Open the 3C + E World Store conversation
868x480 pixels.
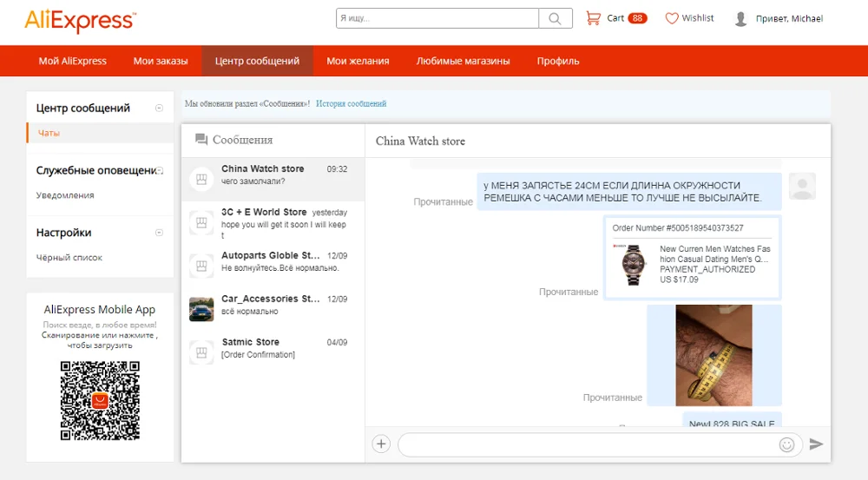(x=273, y=222)
